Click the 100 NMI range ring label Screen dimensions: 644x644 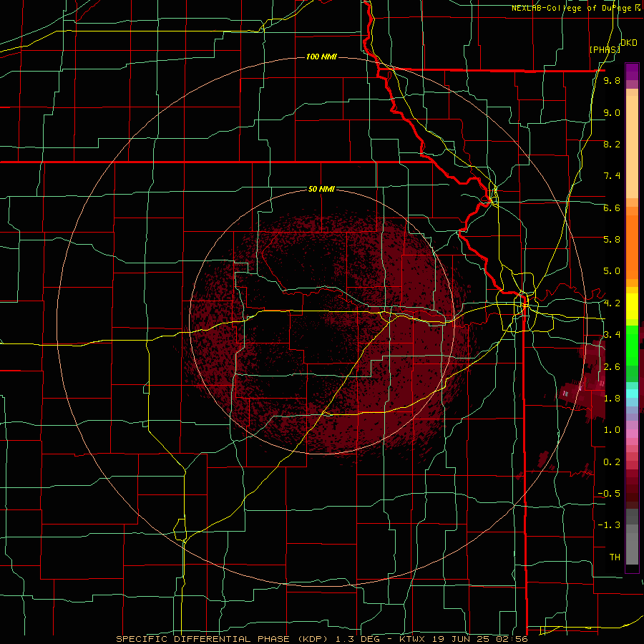[321, 57]
